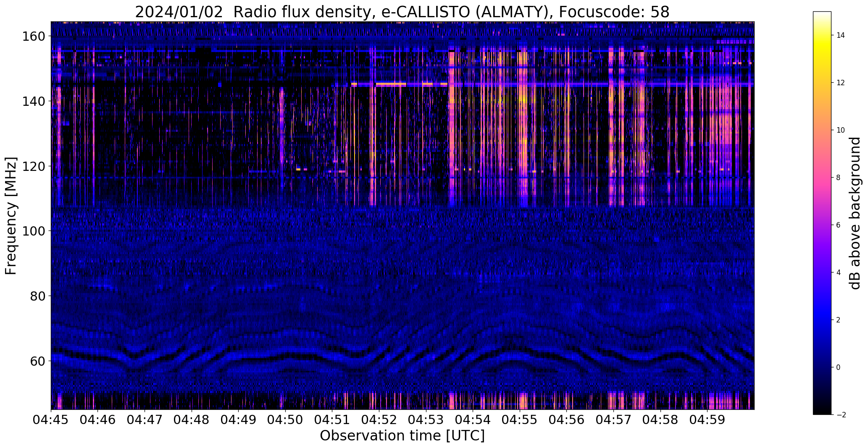This screenshot has width=868, height=448.
Task: Click the 140 frequency tick label
Action: pos(33,101)
